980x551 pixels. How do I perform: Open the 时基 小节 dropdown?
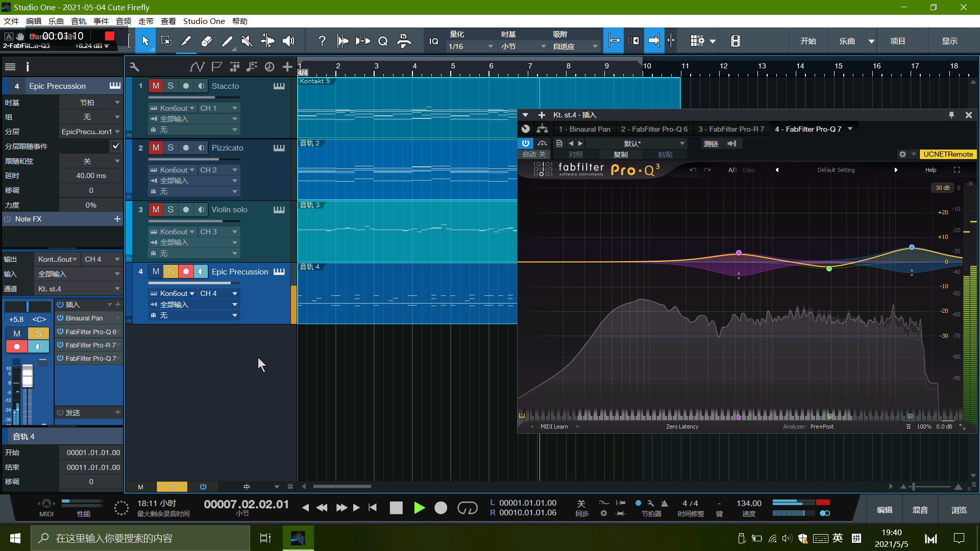[523, 46]
